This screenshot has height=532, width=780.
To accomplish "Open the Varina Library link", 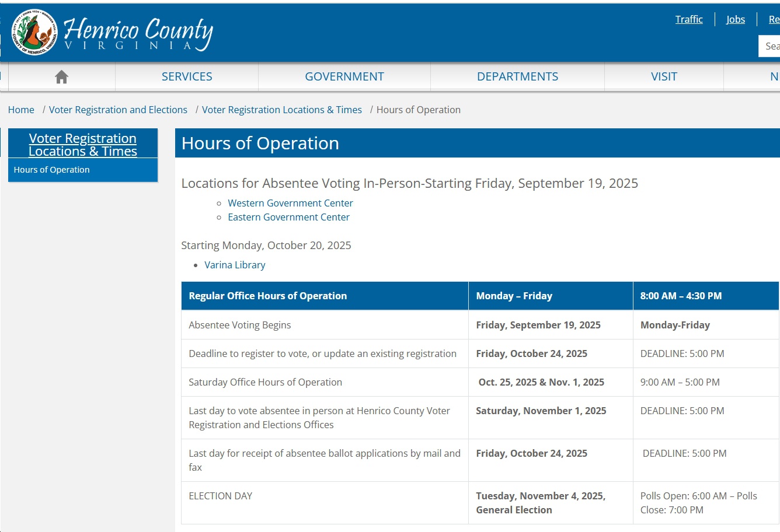I will (235, 265).
